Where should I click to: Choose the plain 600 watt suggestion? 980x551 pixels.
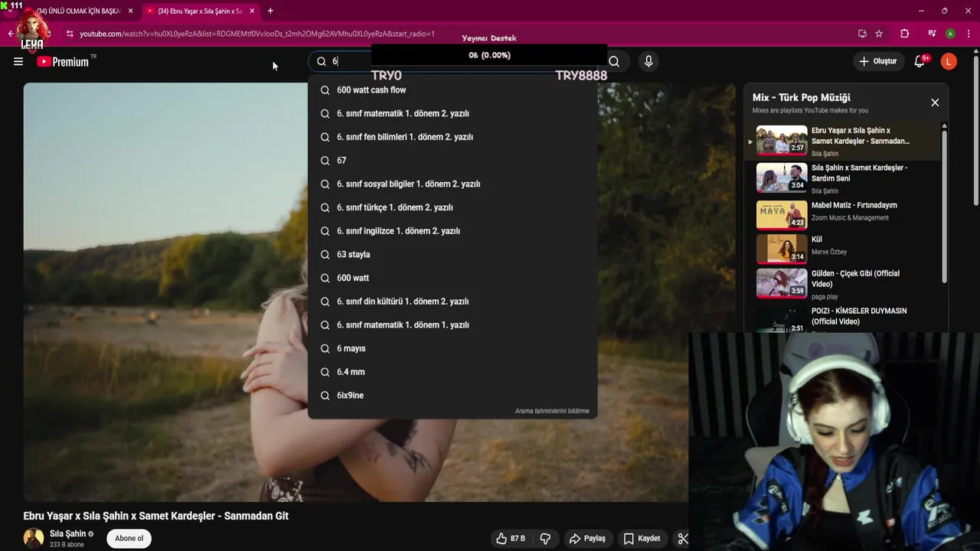pos(452,278)
